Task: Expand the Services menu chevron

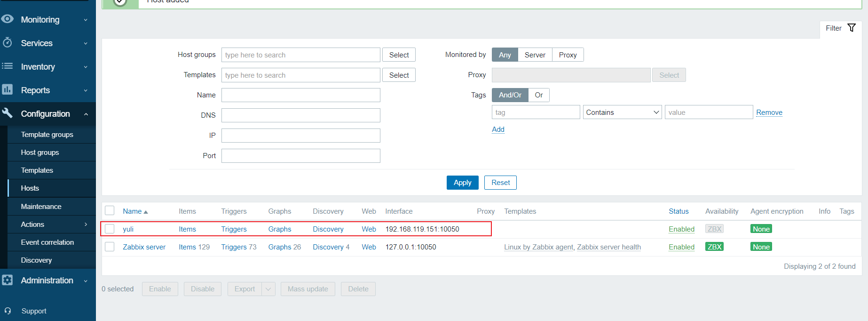Action: (86, 43)
